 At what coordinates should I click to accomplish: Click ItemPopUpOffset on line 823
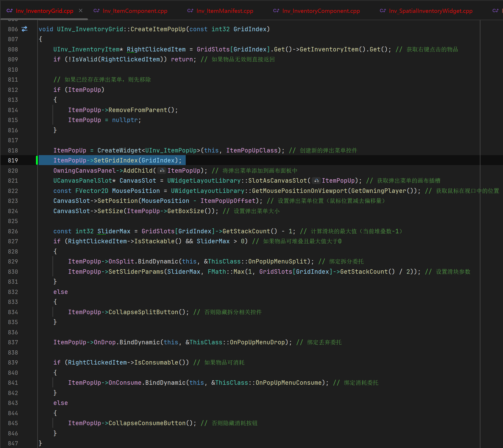tap(228, 201)
